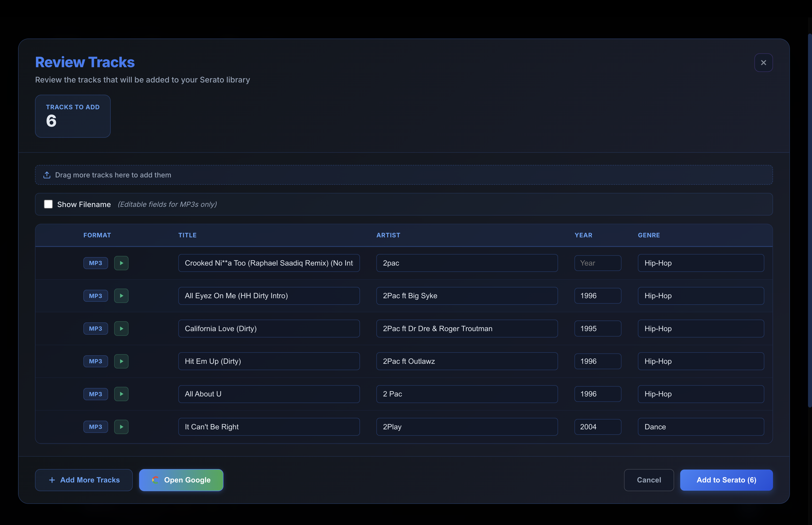The width and height of the screenshot is (812, 525).
Task: Close the Review Tracks dialog
Action: coord(763,62)
